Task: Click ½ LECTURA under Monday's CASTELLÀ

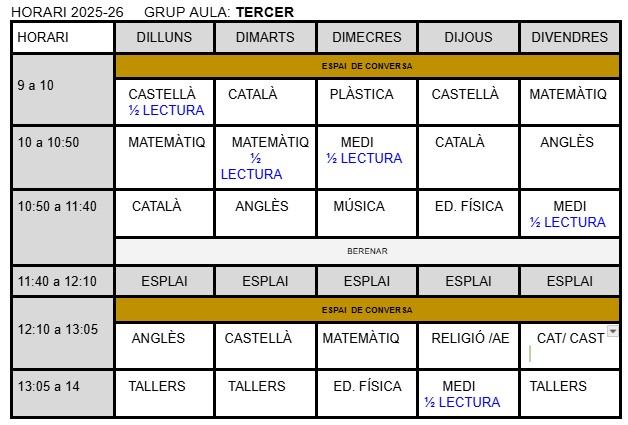Action: point(166,110)
